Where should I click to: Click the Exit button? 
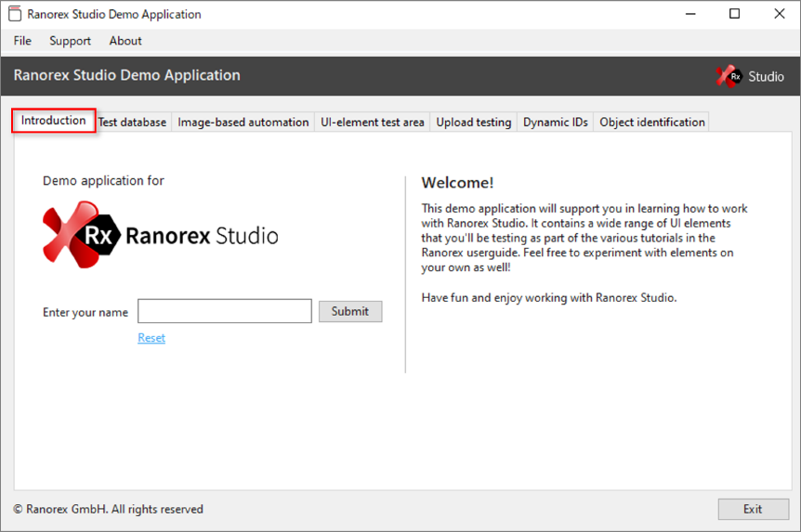pyautogui.click(x=753, y=509)
